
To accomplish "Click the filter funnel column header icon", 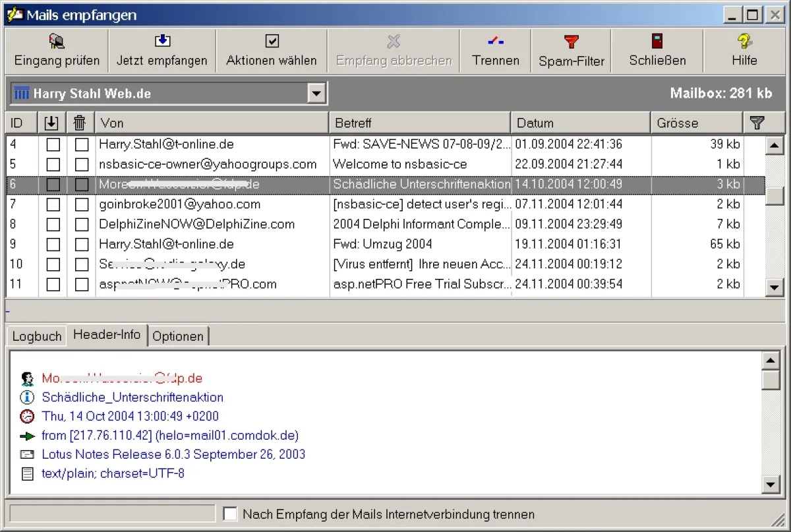I will [757, 123].
